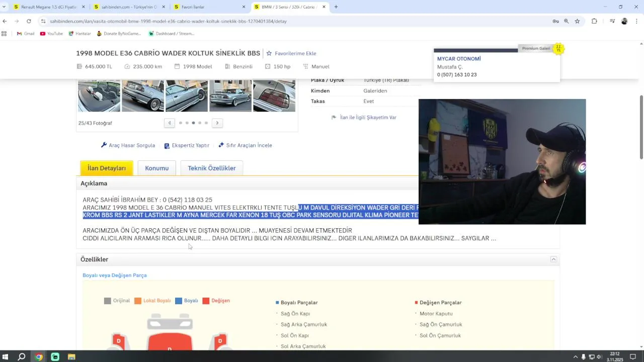Viewport: 644px width, 362px height.
Task: Show hidden system tray icons
Action: (576, 357)
